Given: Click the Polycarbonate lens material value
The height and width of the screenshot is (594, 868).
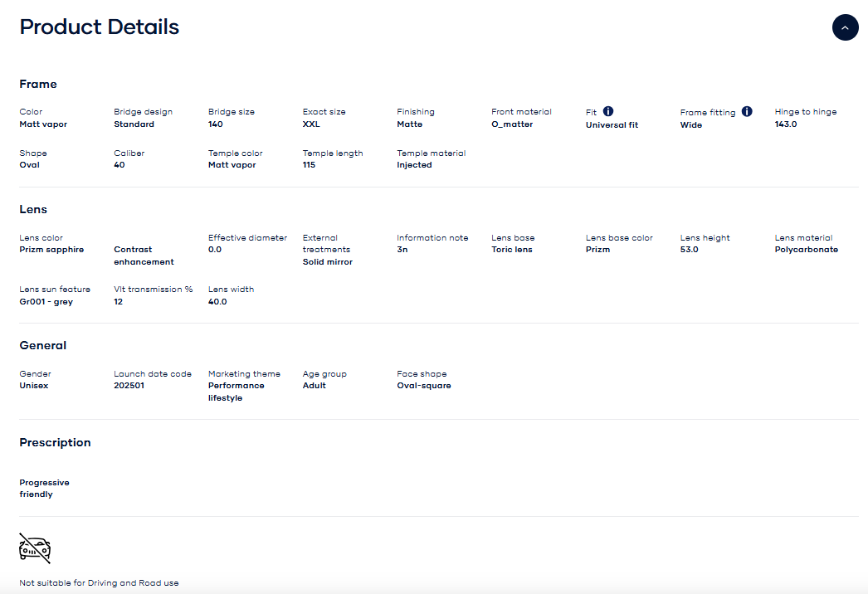Looking at the screenshot, I should pos(806,250).
